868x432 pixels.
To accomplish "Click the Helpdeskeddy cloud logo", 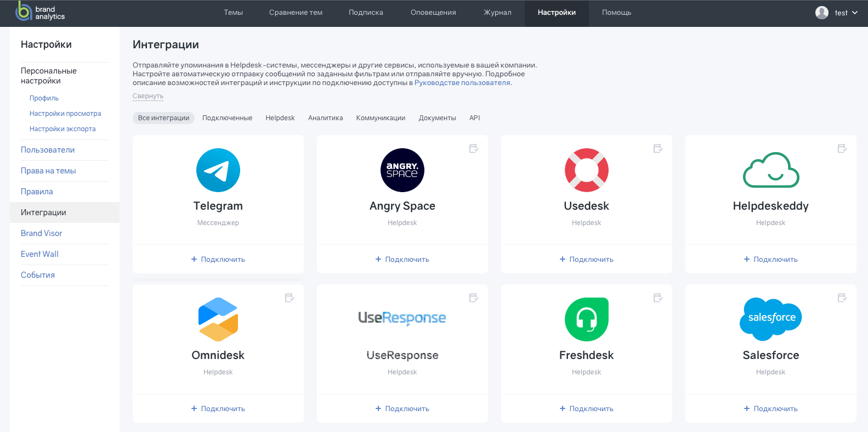I will [771, 170].
